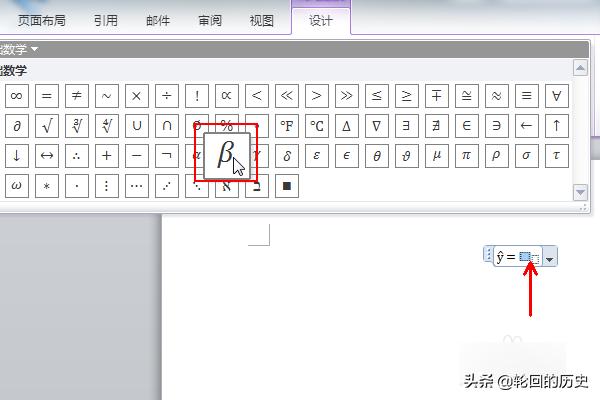Insert the minus-plus symbol
Screen dimensions: 600x400
coord(437,96)
